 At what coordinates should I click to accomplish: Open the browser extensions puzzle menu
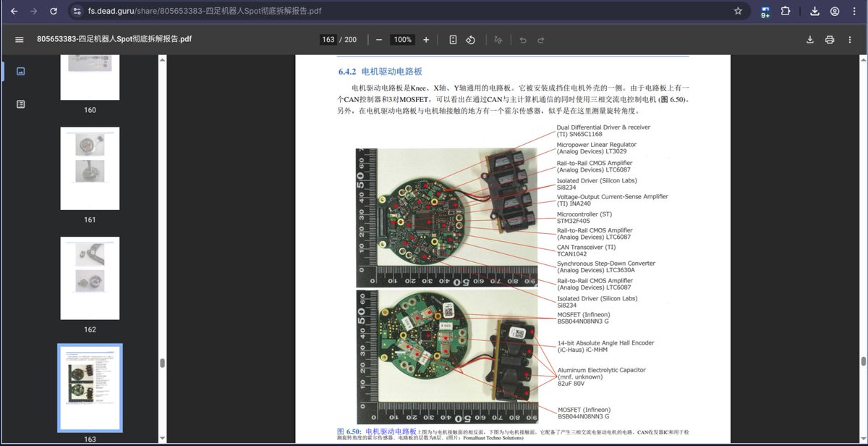786,12
